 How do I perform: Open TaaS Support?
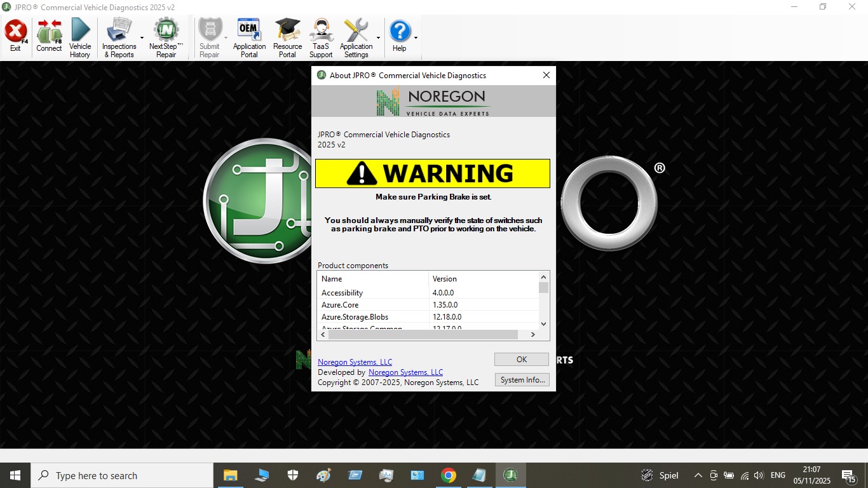321,38
